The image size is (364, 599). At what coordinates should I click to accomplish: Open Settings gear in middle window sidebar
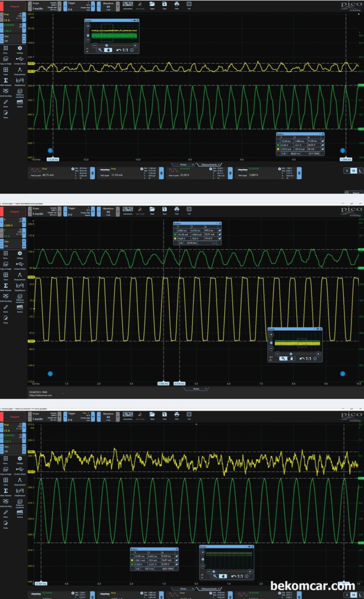[20, 253]
